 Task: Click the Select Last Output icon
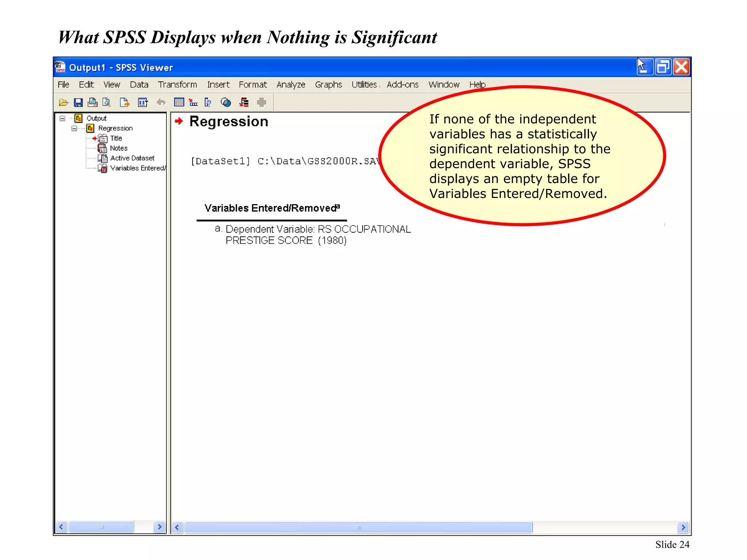click(x=244, y=102)
